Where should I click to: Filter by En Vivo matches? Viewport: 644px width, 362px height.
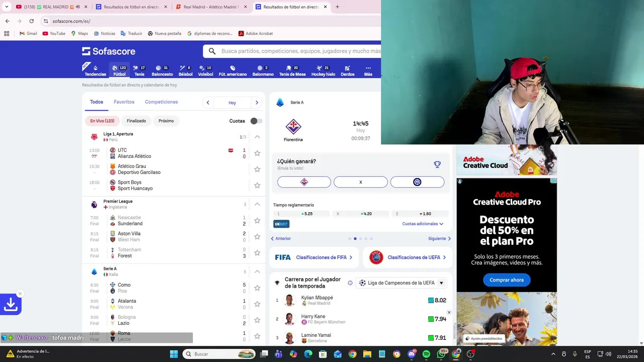[x=102, y=121]
